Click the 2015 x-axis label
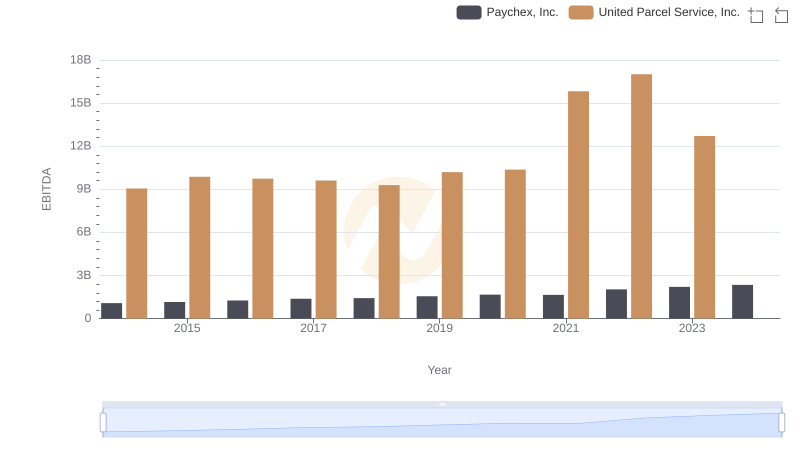 (187, 328)
